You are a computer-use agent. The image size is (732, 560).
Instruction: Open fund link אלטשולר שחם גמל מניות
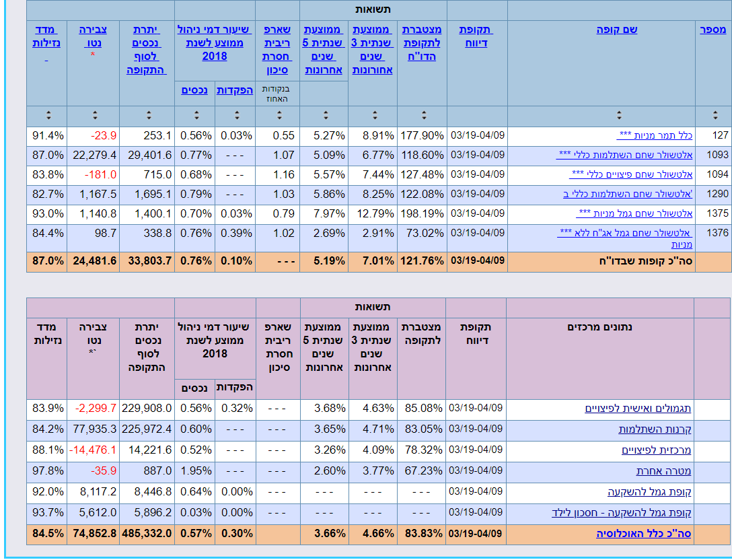[x=634, y=213]
